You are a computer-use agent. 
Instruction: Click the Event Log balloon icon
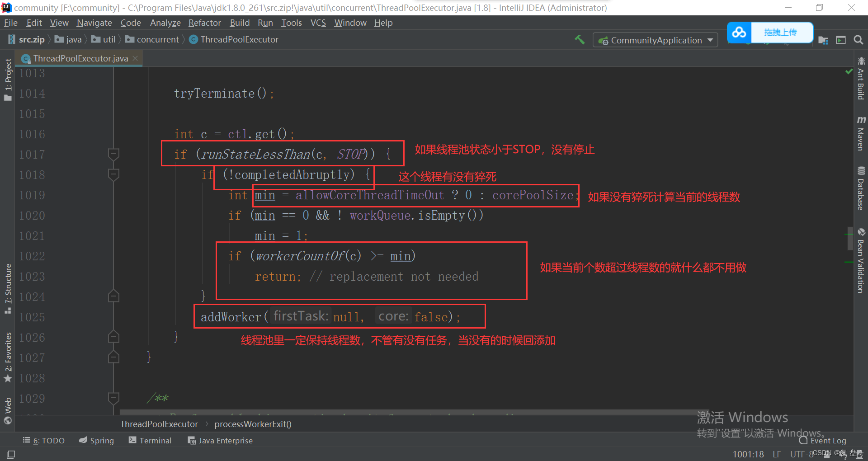tap(803, 440)
